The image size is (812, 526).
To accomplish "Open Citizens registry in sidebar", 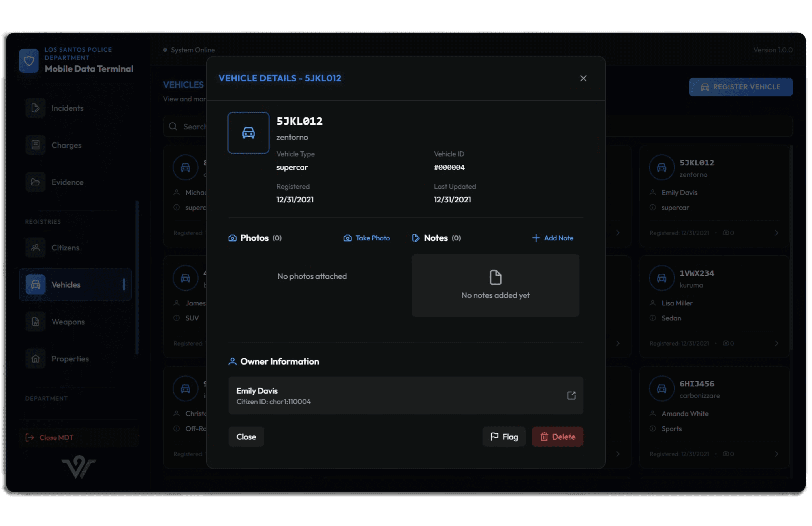I will click(75, 248).
